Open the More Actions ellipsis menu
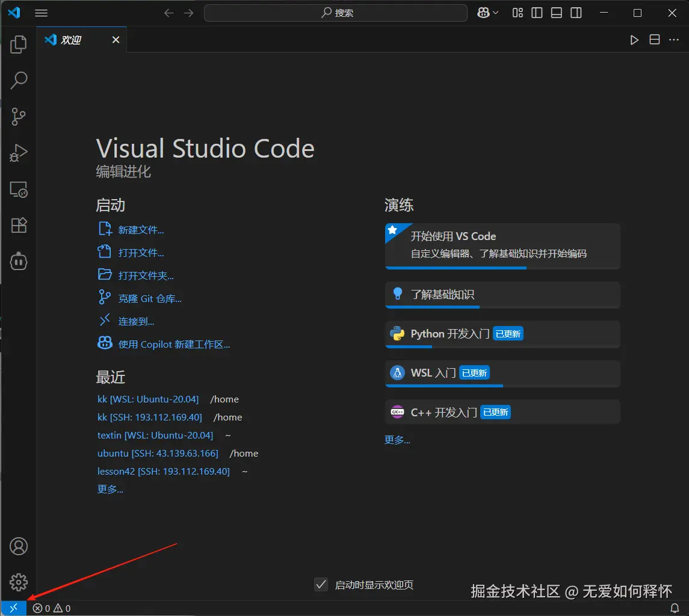 click(x=674, y=40)
